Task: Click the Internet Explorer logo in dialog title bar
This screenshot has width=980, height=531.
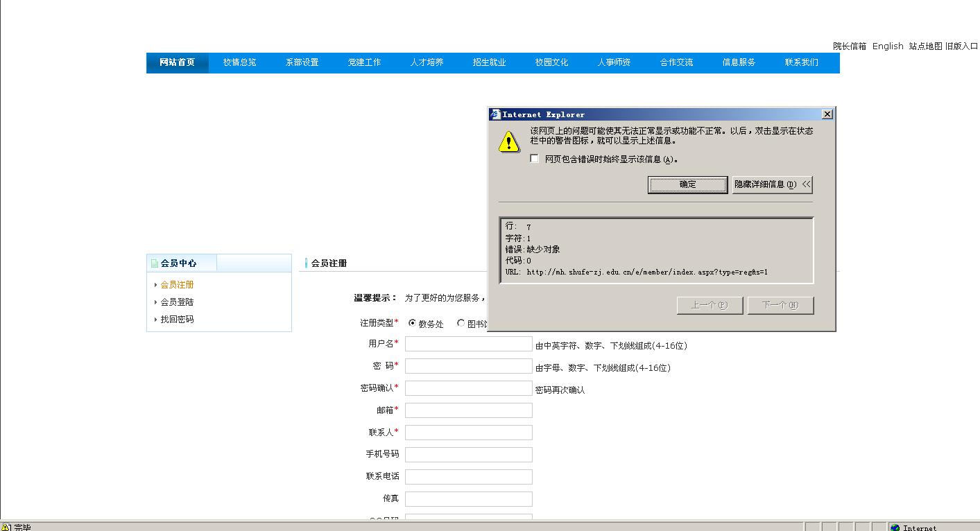Action: point(495,114)
